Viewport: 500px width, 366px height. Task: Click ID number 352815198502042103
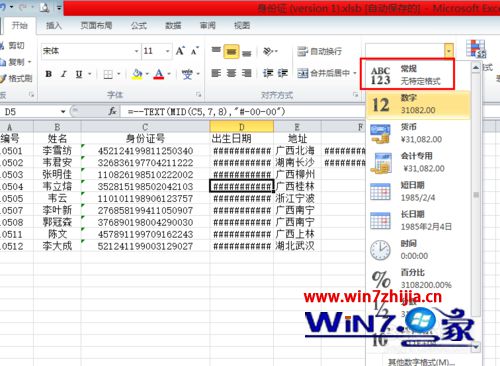[x=145, y=187]
